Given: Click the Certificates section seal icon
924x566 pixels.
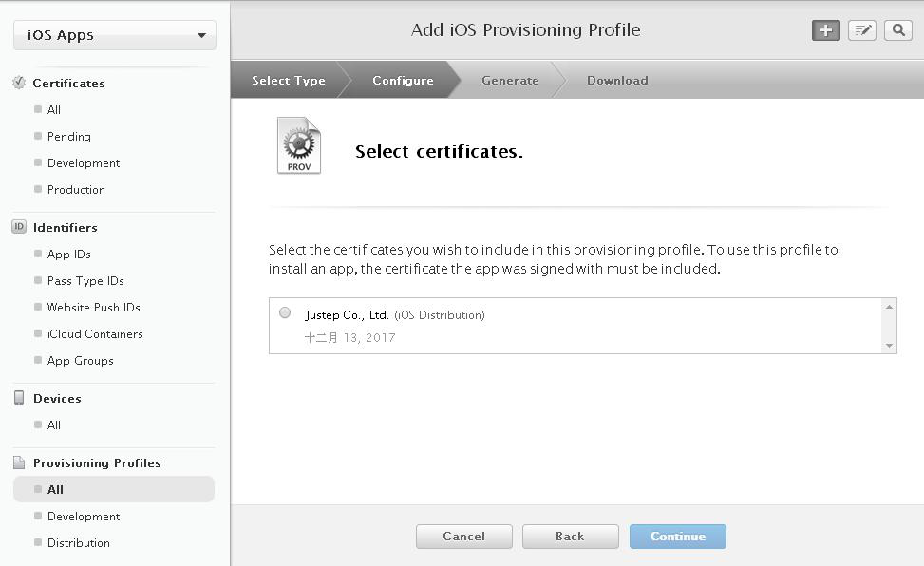Looking at the screenshot, I should (x=19, y=84).
